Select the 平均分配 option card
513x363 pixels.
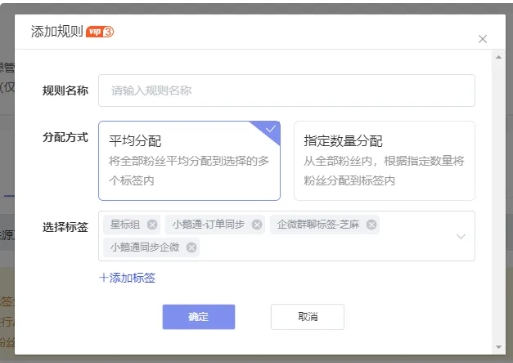coord(189,161)
